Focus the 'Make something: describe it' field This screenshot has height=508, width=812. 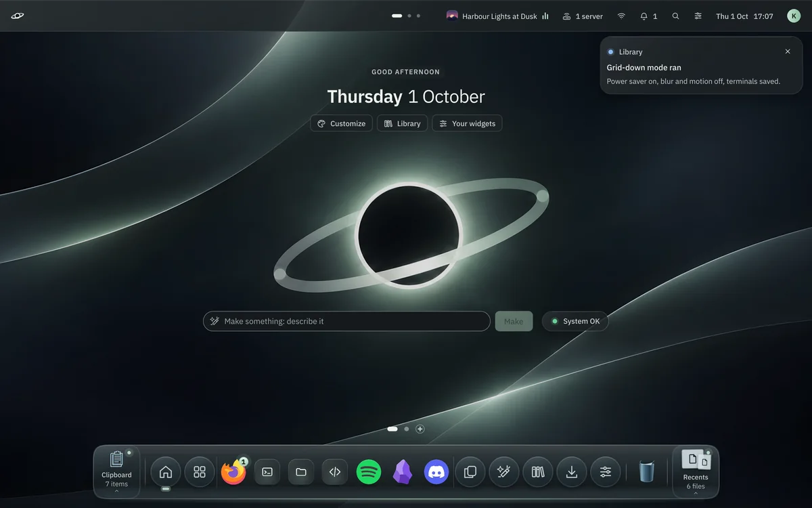click(346, 321)
